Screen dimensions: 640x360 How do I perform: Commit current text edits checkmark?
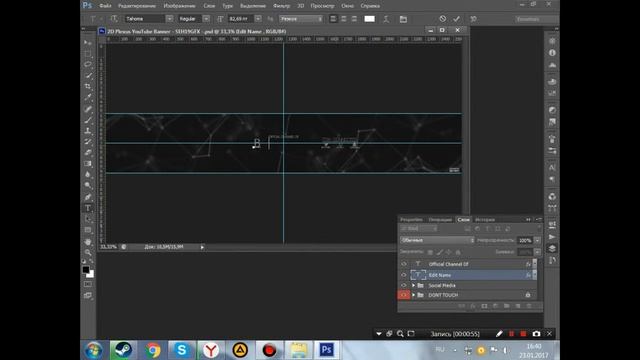click(456, 19)
